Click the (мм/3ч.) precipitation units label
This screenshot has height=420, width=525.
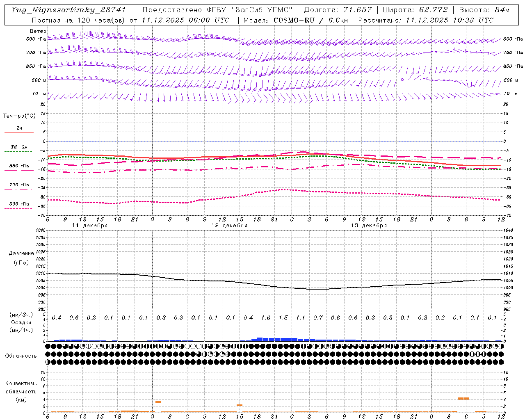point(21,315)
